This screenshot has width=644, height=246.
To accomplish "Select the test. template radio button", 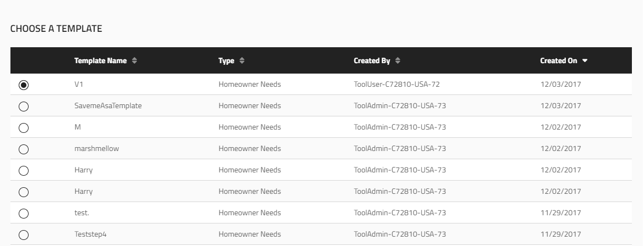I will [x=24, y=213].
